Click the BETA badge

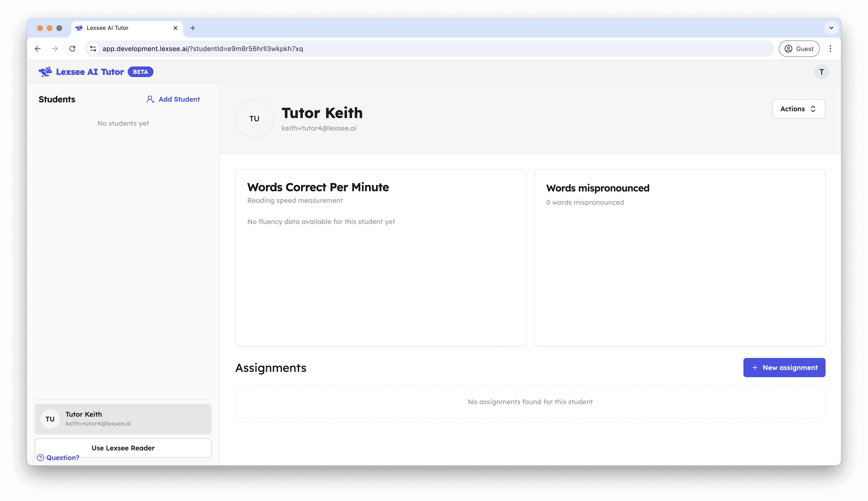coord(140,72)
